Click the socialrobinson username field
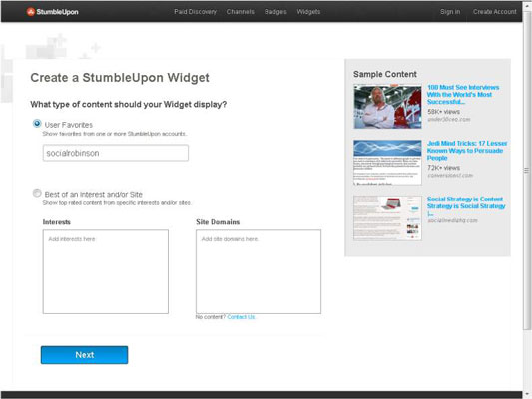 tap(116, 153)
